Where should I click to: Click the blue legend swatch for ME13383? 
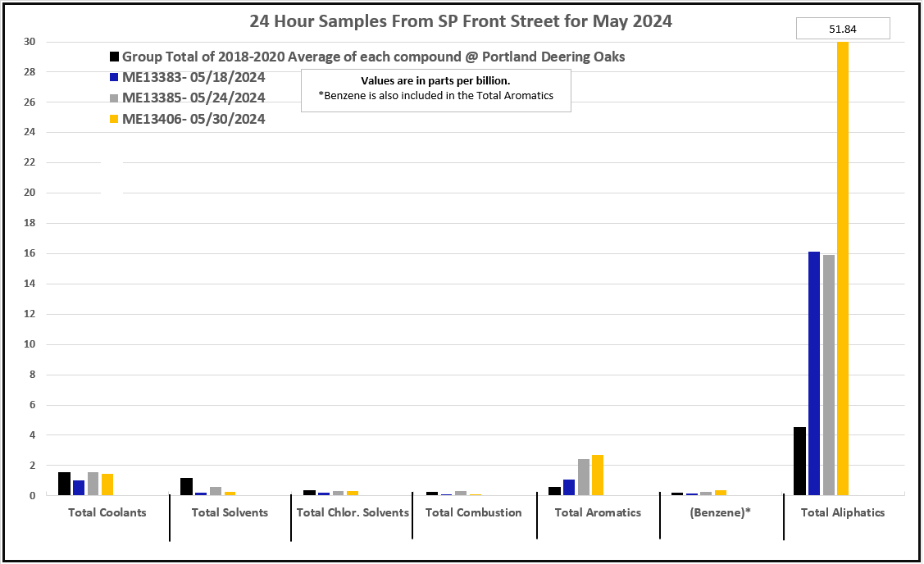point(114,78)
